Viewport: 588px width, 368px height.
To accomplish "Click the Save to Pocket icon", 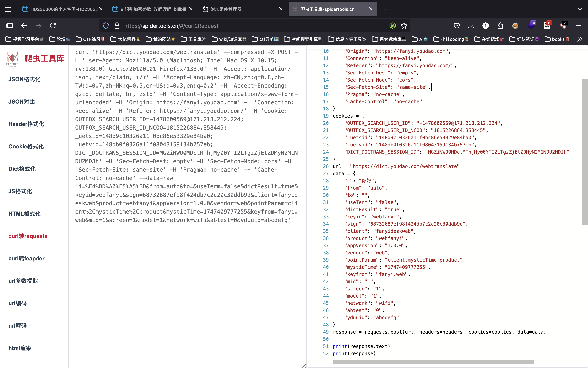I will pos(457,26).
